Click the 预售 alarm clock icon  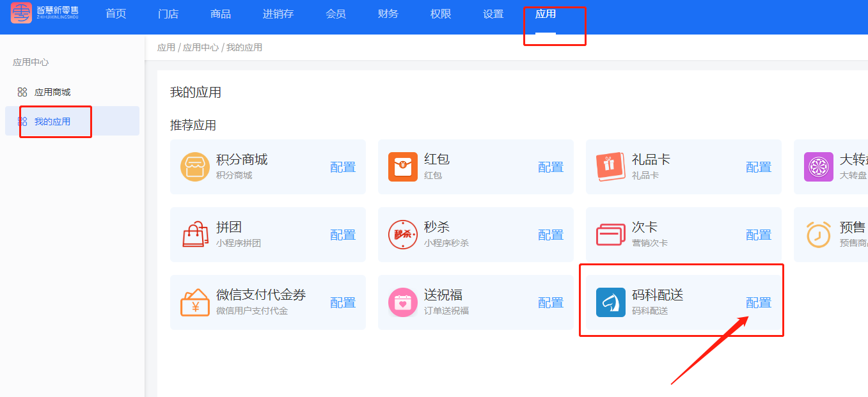click(x=818, y=235)
